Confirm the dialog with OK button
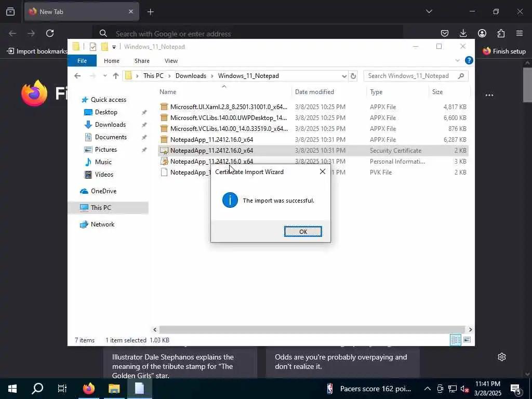The width and height of the screenshot is (532, 399). click(303, 231)
